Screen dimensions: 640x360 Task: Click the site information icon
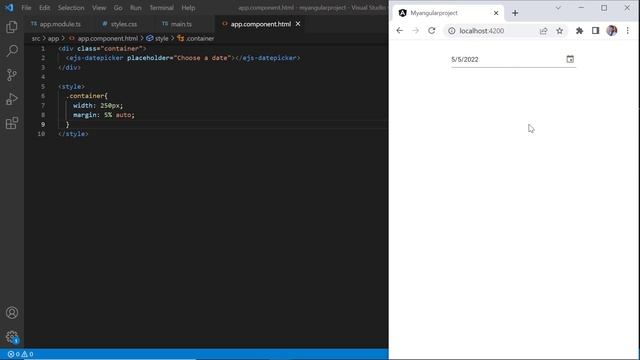click(451, 31)
